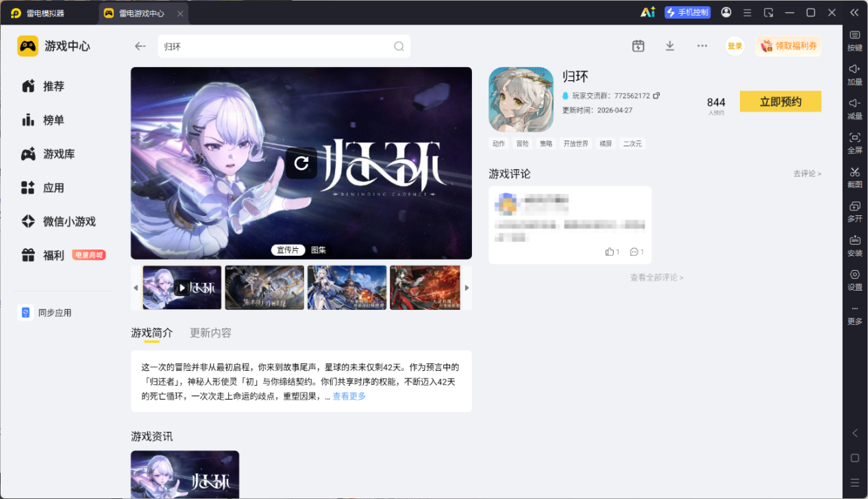Screen dimensions: 868x499
Task: Click 减量 volume down in right toolbar
Action: (x=855, y=110)
